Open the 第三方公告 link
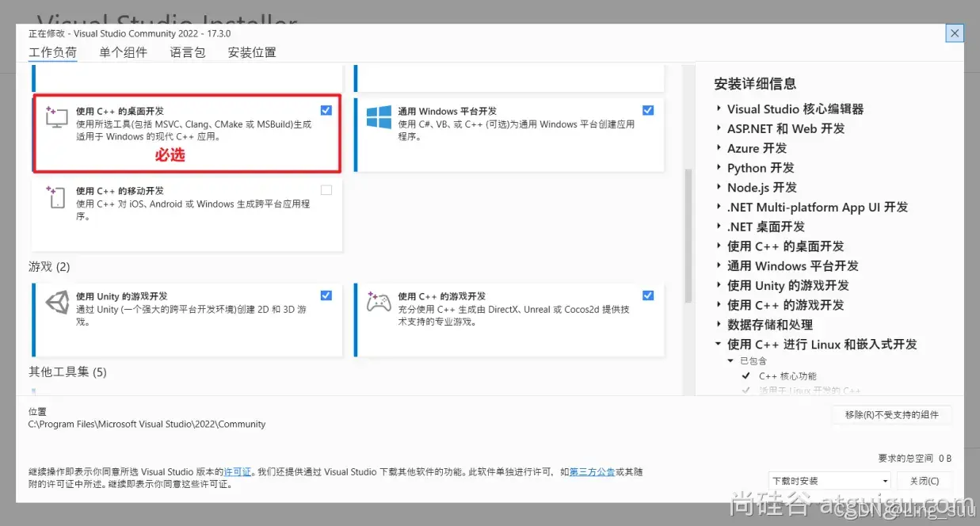Image resolution: width=980 pixels, height=526 pixels. 592,471
